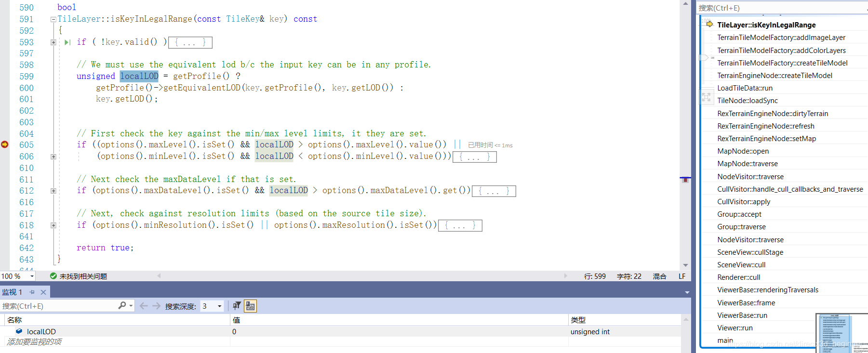
Task: Select TerrainTileModelFactory::createTileModel frame
Action: (x=782, y=63)
